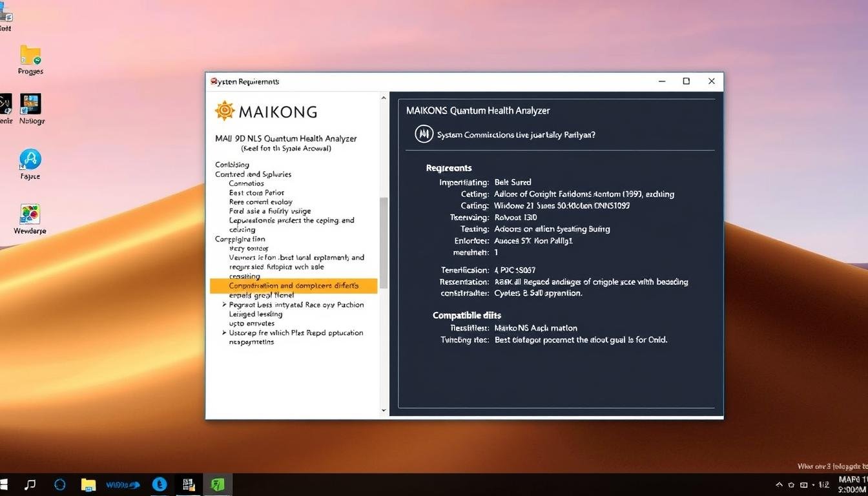Viewport: 868px width, 496px height.
Task: Click the 'MarkoNS Aıaclı mation' value
Action: (x=536, y=328)
